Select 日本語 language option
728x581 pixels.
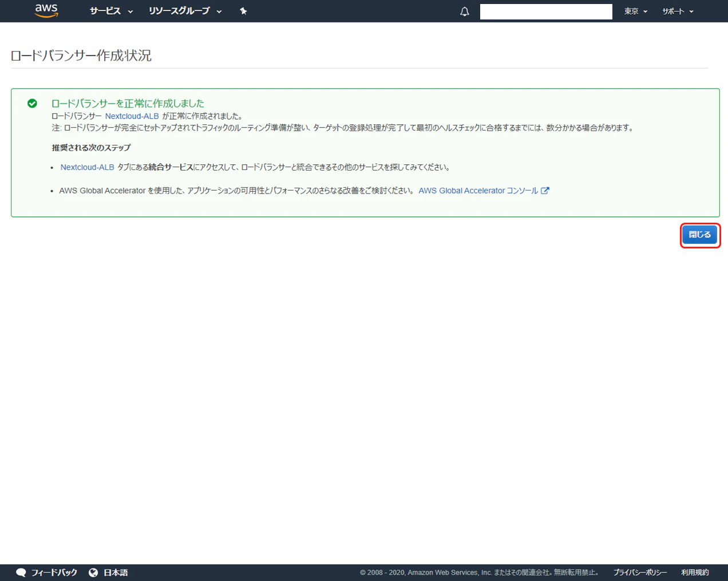tap(116, 572)
